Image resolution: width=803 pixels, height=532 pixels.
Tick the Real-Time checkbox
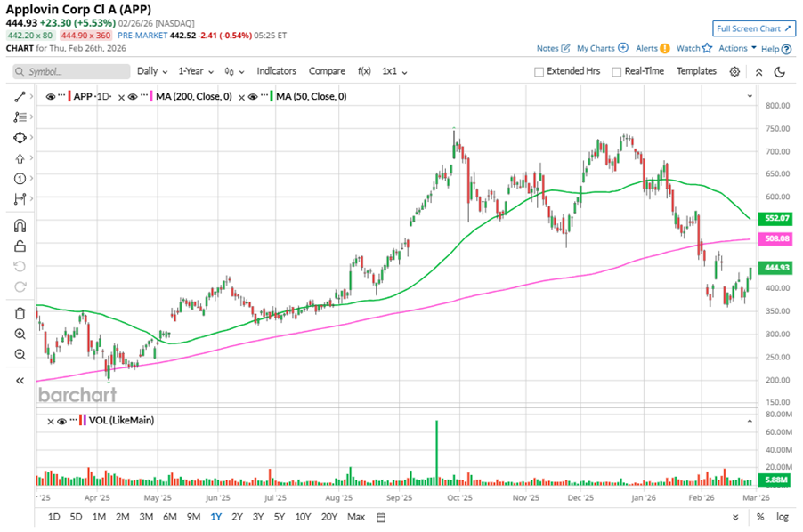pyautogui.click(x=617, y=72)
